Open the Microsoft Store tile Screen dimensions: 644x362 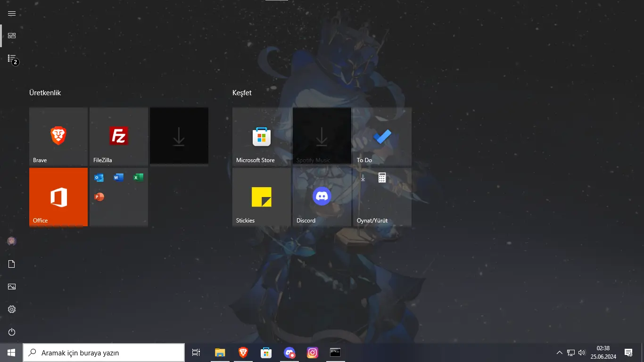(x=262, y=136)
